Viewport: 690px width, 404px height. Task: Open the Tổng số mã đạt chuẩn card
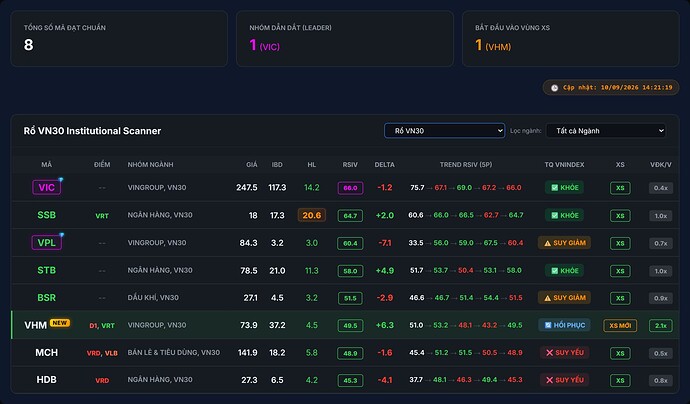[119, 39]
